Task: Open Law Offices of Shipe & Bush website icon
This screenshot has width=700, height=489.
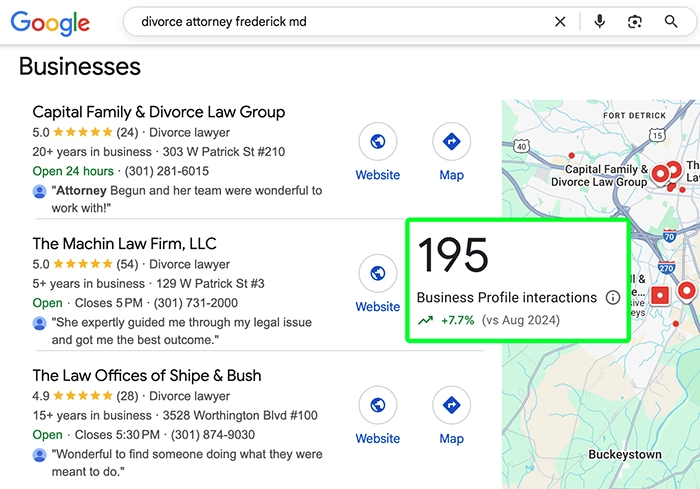Action: [x=378, y=405]
